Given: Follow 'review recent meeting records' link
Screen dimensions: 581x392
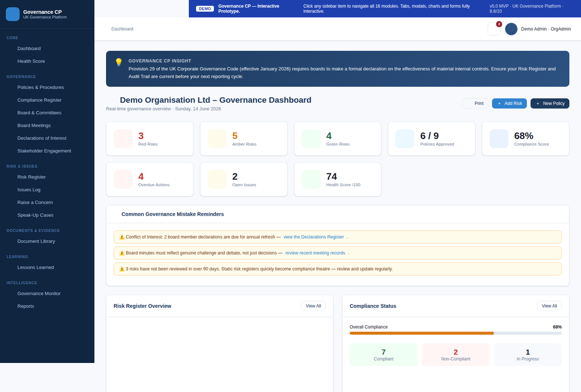Looking at the screenshot, I should [x=315, y=253].
